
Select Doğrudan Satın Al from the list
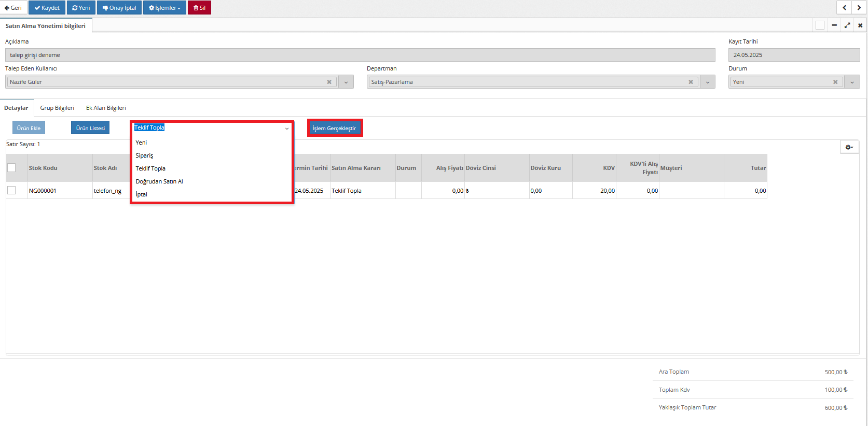point(159,181)
